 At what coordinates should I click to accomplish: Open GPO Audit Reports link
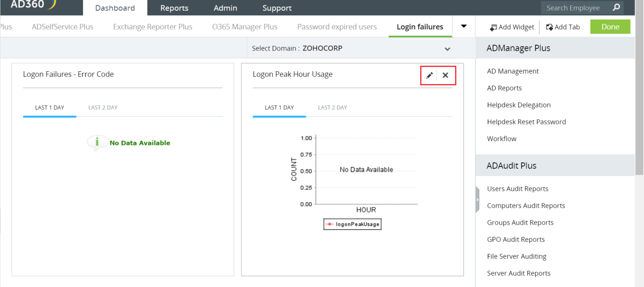tap(516, 239)
